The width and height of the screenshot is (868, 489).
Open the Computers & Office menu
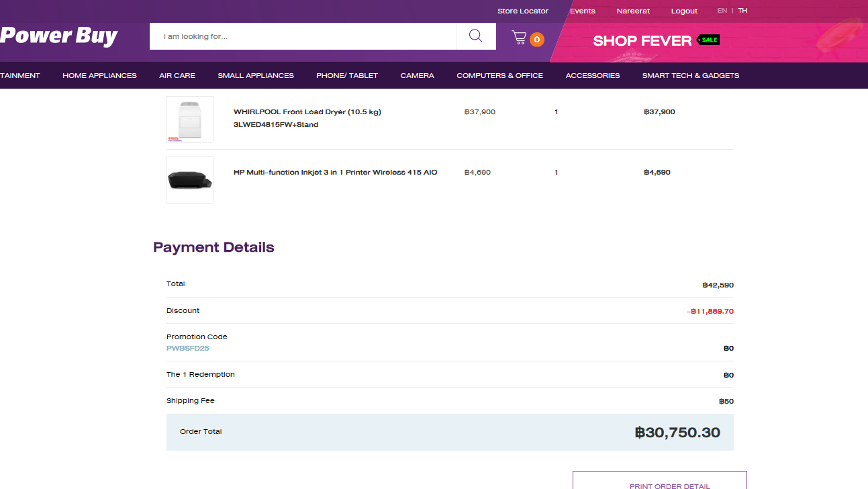coord(500,75)
